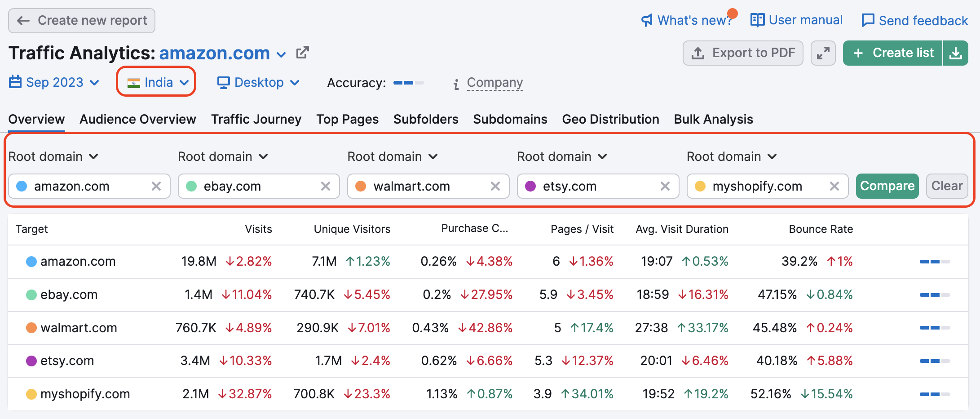Viewport: 980px width, 419px height.
Task: Click the etsy.com domain input field
Action: [598, 186]
